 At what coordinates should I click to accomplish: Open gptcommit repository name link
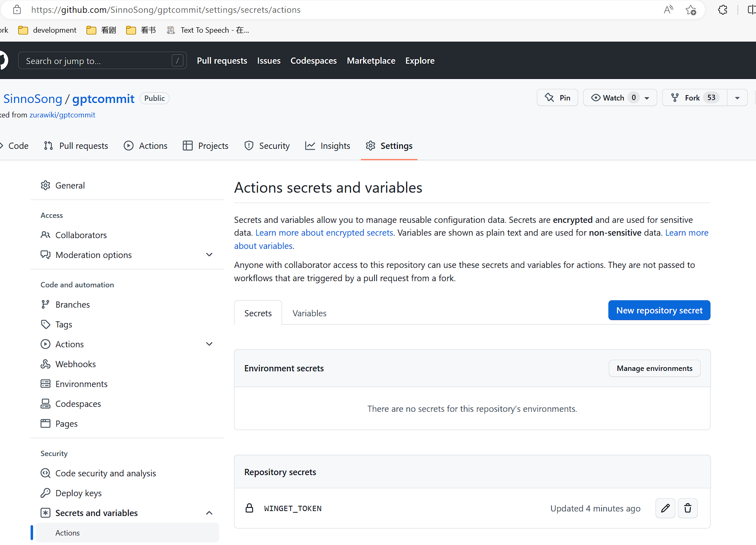(103, 99)
